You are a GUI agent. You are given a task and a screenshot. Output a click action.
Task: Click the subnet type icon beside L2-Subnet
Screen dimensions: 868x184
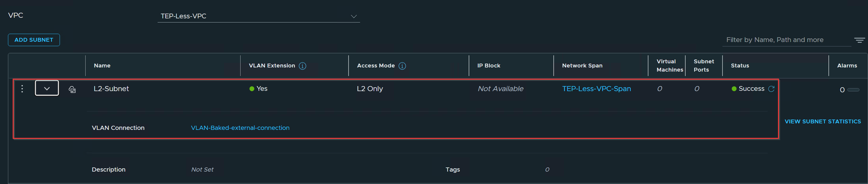(x=72, y=89)
